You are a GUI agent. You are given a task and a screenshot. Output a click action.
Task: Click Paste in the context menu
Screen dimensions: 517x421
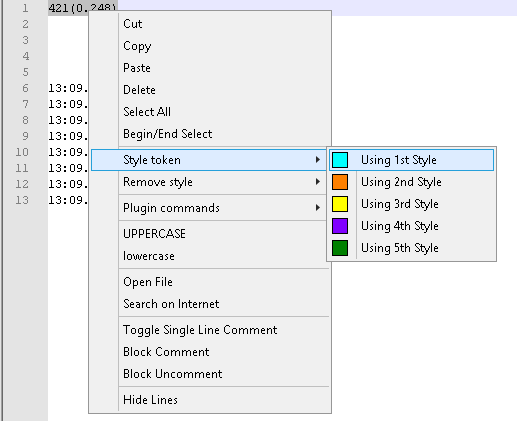[210, 68]
